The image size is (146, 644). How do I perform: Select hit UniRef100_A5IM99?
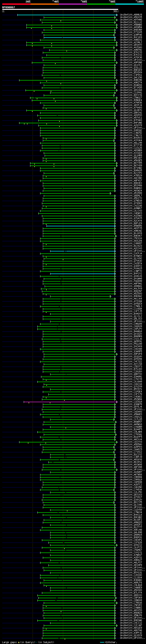click(131, 193)
